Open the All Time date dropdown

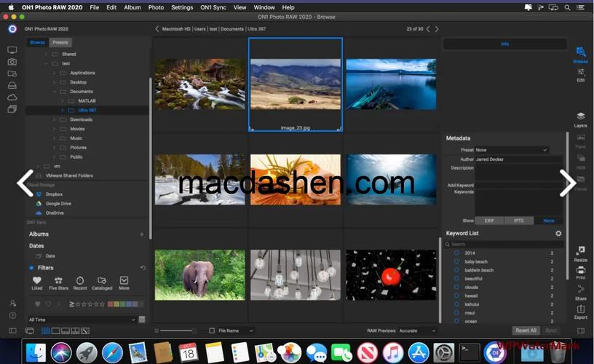point(82,319)
